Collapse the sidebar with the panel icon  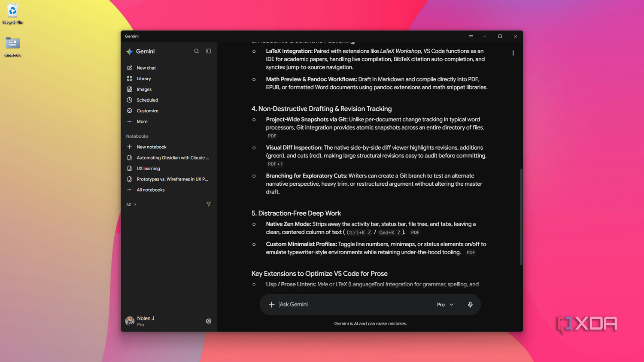pyautogui.click(x=209, y=51)
